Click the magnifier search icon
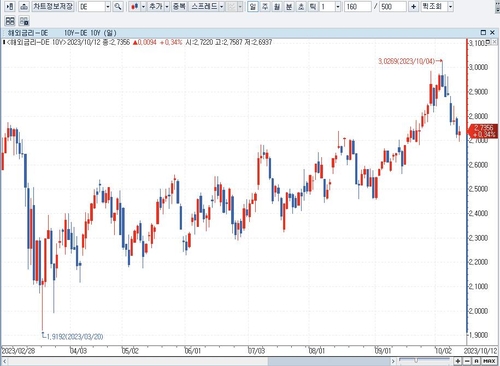The height and width of the screenshot is (366, 500). [x=118, y=6]
